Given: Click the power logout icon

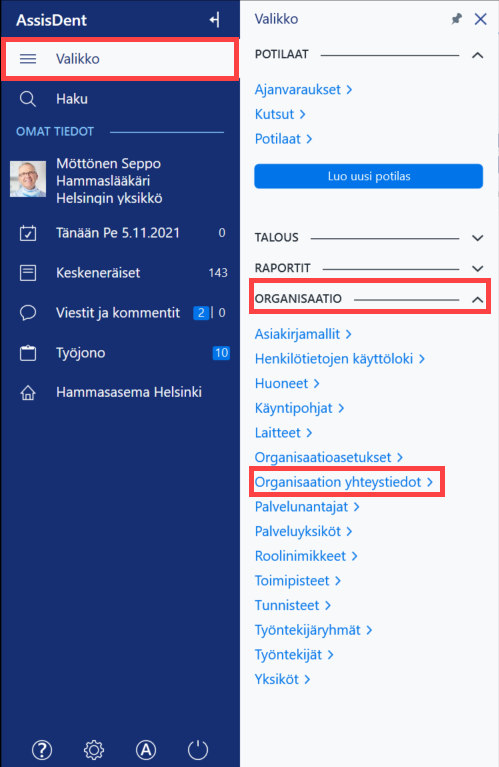Looking at the screenshot, I should pyautogui.click(x=198, y=749).
